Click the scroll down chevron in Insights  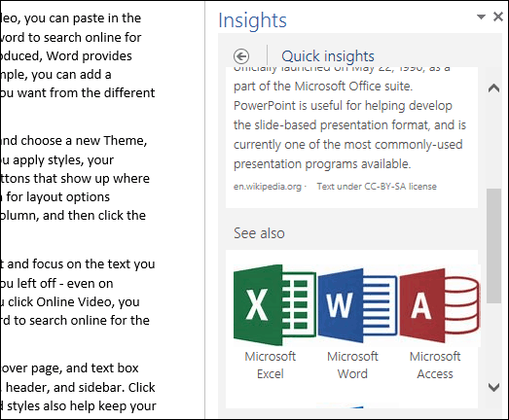pyautogui.click(x=493, y=387)
